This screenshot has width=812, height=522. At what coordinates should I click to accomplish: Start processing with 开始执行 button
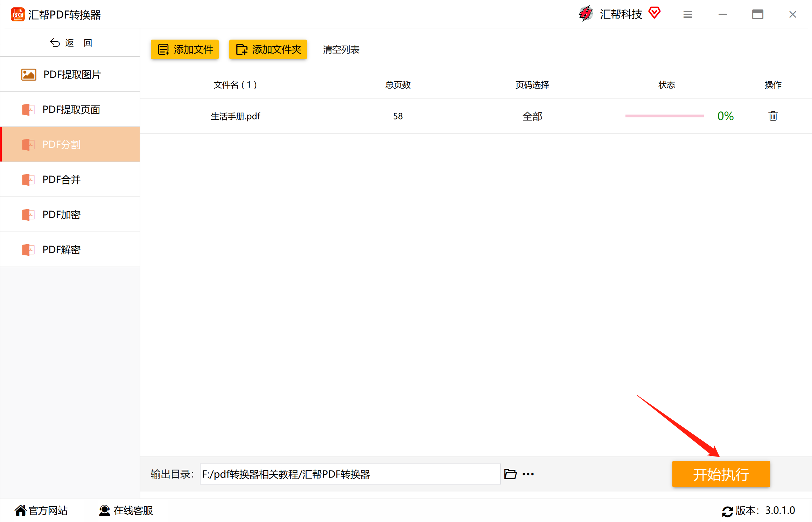tap(721, 474)
